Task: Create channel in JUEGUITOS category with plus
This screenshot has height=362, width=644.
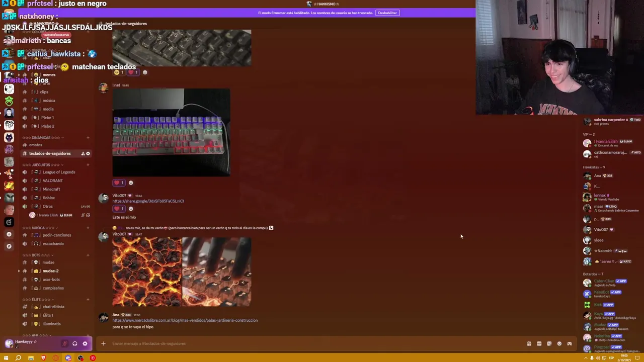Action: click(x=88, y=165)
